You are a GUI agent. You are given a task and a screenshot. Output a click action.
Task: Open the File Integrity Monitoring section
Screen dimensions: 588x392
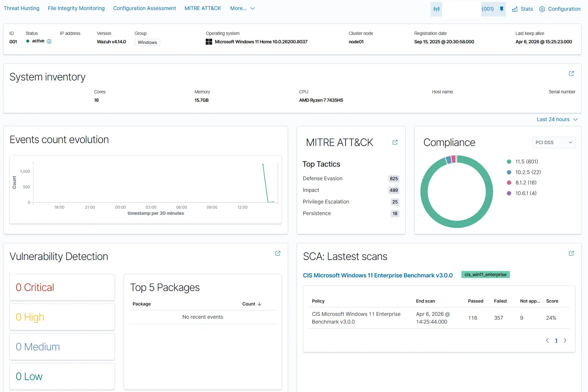pyautogui.click(x=76, y=8)
